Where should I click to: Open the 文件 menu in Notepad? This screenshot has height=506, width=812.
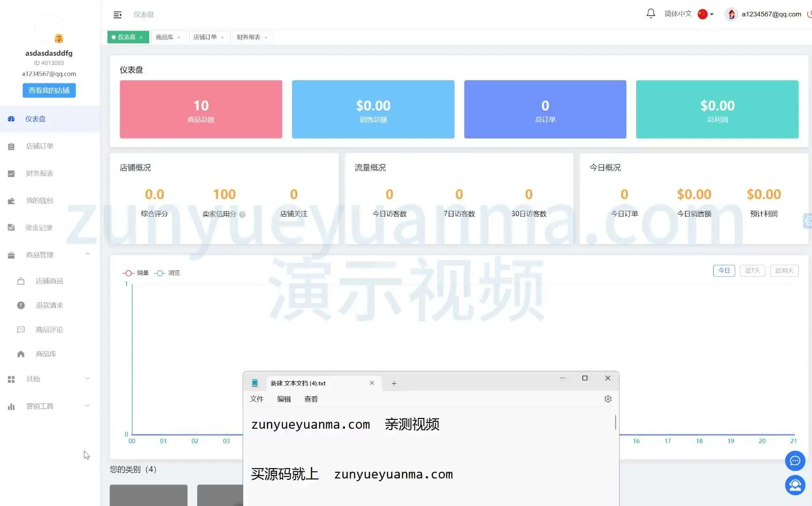click(x=256, y=399)
